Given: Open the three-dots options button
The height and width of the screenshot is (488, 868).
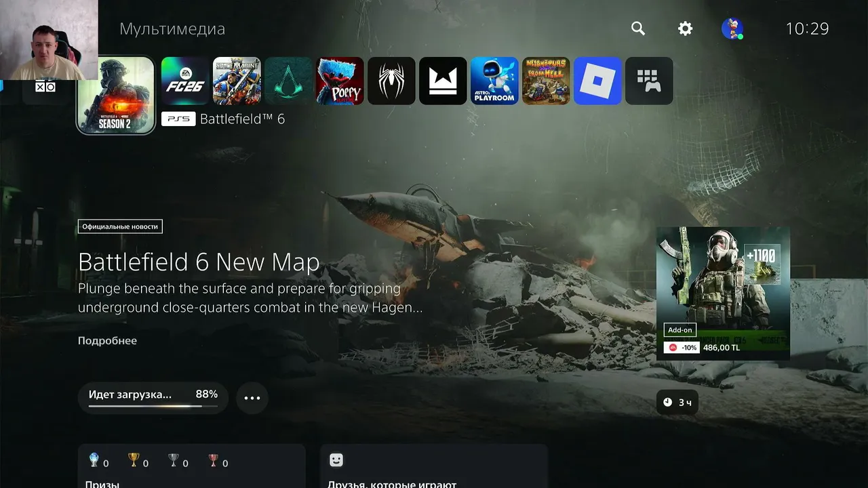Looking at the screenshot, I should point(252,398).
